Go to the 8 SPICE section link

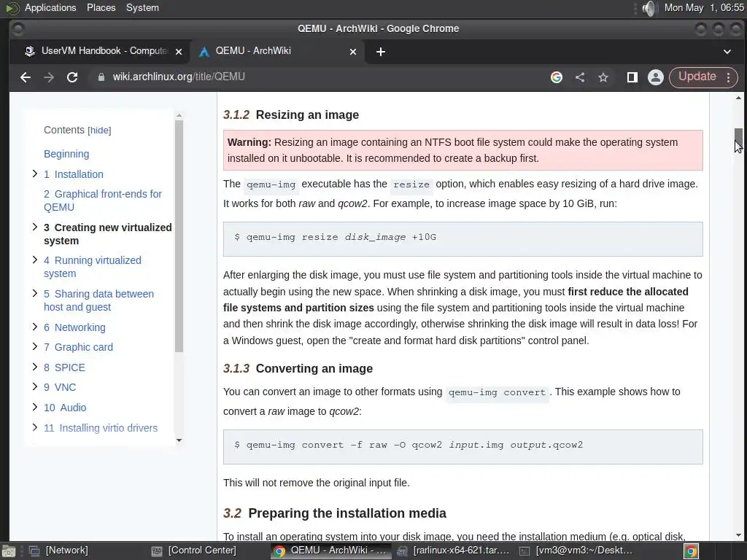click(x=64, y=367)
